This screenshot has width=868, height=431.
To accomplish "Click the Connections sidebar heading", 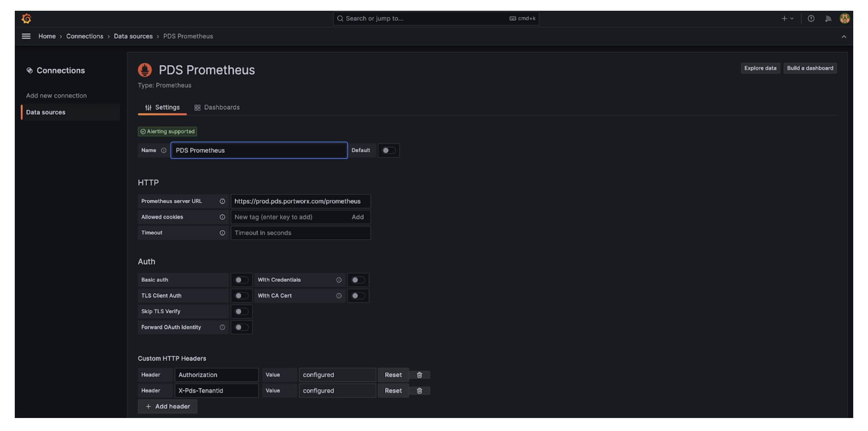I will pos(60,70).
